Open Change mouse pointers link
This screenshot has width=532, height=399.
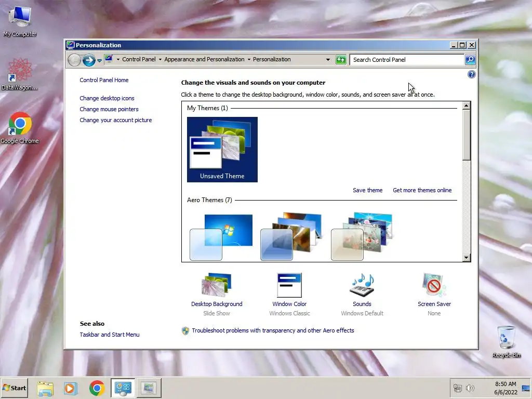click(x=109, y=109)
